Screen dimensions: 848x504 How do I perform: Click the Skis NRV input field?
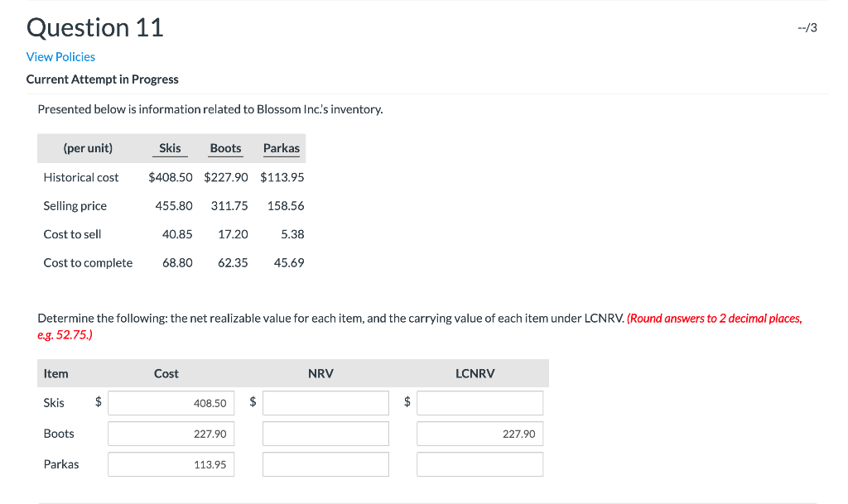[x=325, y=402]
